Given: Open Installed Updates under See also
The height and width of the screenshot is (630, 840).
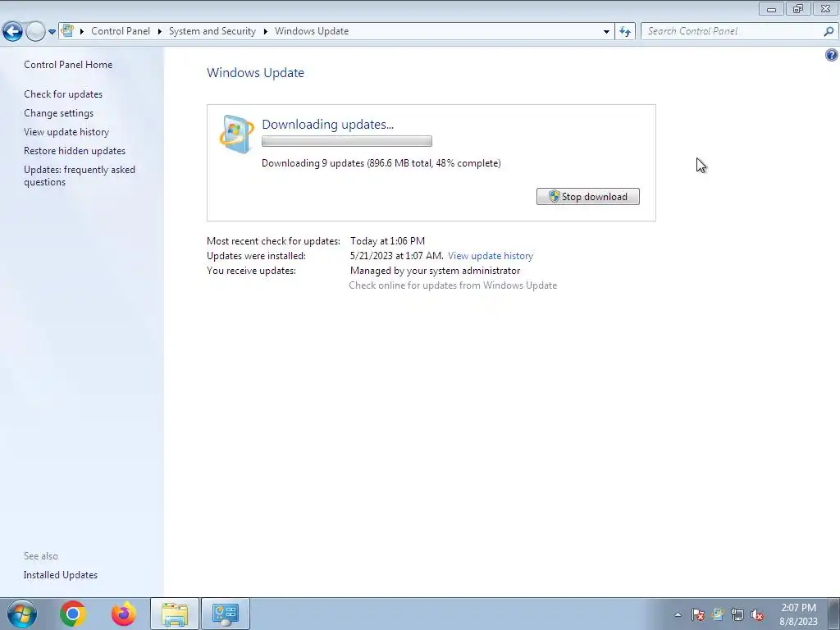Looking at the screenshot, I should [61, 575].
